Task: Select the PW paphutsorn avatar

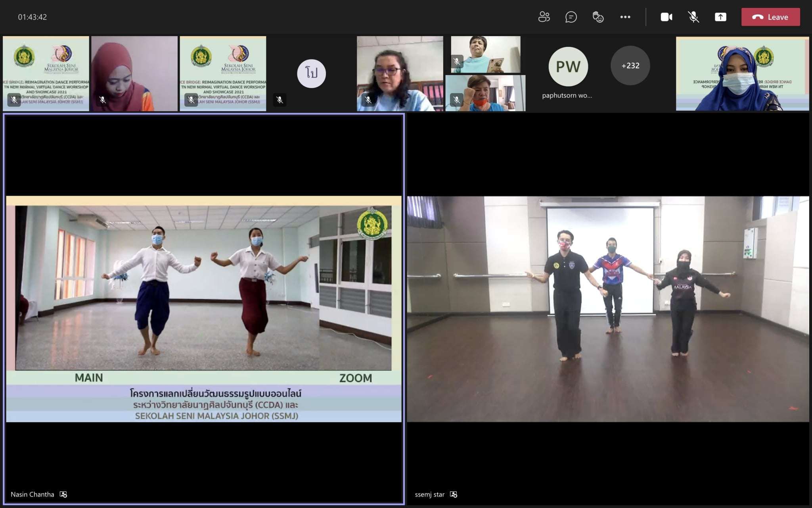Action: 568,66
